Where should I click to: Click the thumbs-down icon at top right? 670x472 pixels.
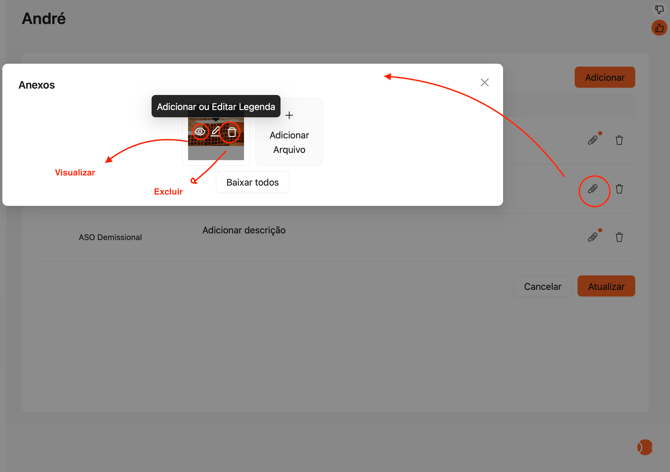[x=659, y=10]
